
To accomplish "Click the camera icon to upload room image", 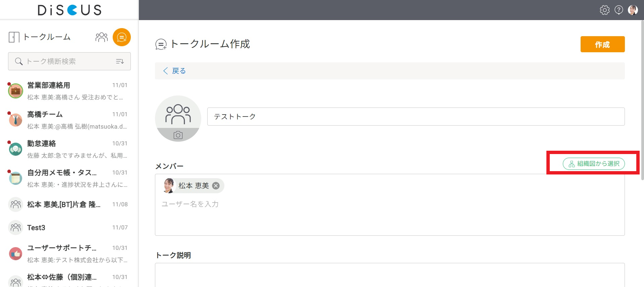I will click(178, 135).
